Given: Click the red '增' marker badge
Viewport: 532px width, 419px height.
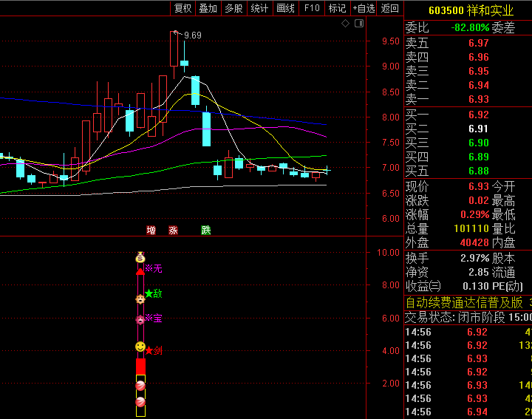Looking at the screenshot, I should click(151, 230).
